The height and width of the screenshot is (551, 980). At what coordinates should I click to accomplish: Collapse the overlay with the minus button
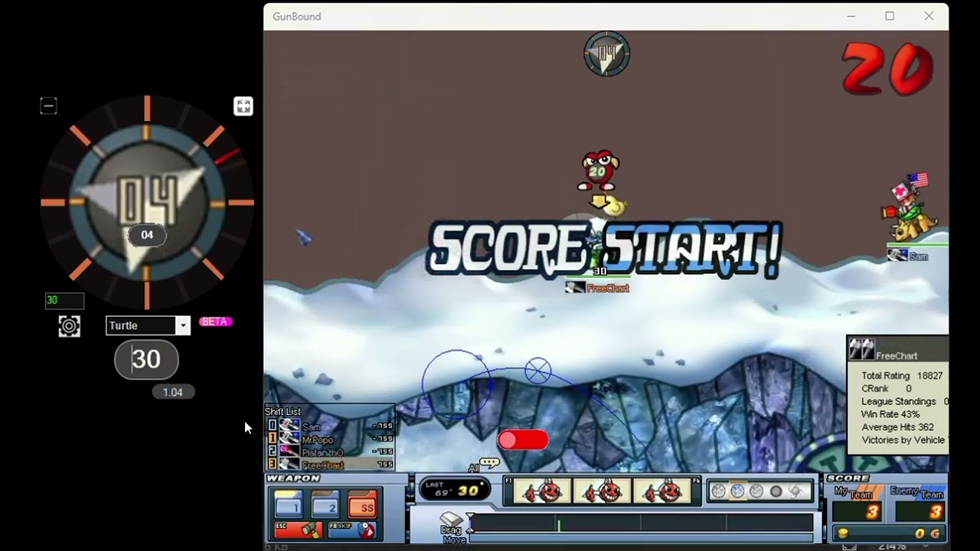pos(48,106)
